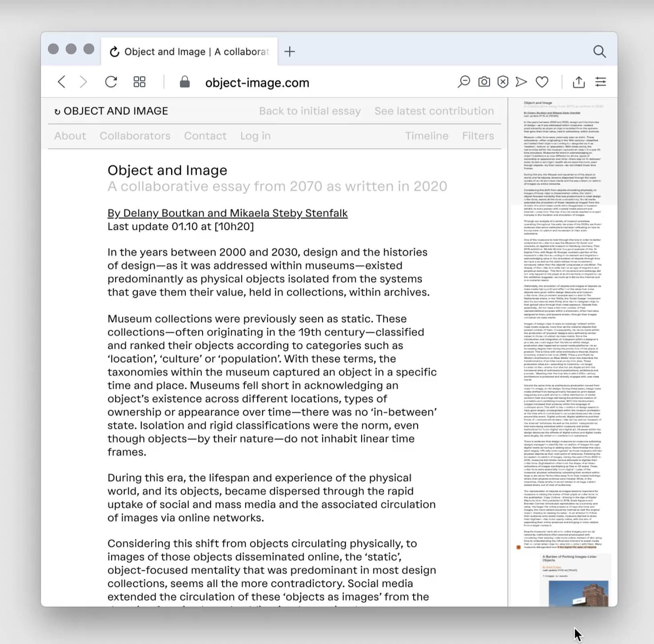
Task: Open the Collaborators page
Action: (135, 136)
